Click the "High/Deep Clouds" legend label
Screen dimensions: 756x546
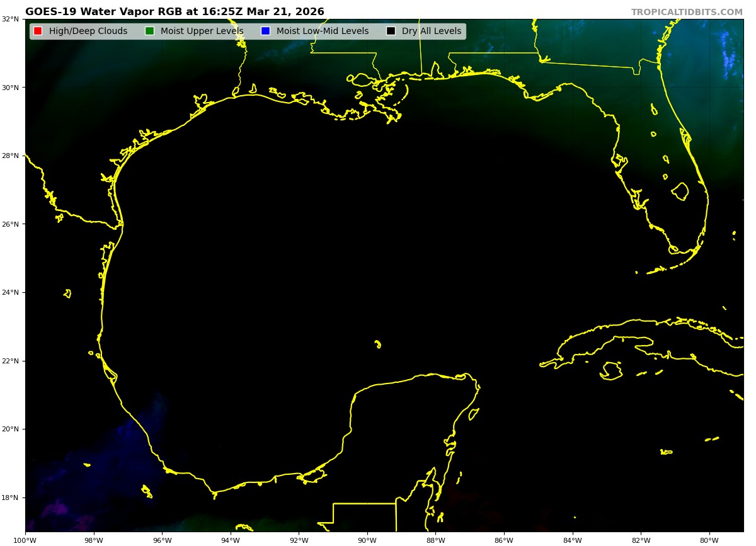coord(88,31)
